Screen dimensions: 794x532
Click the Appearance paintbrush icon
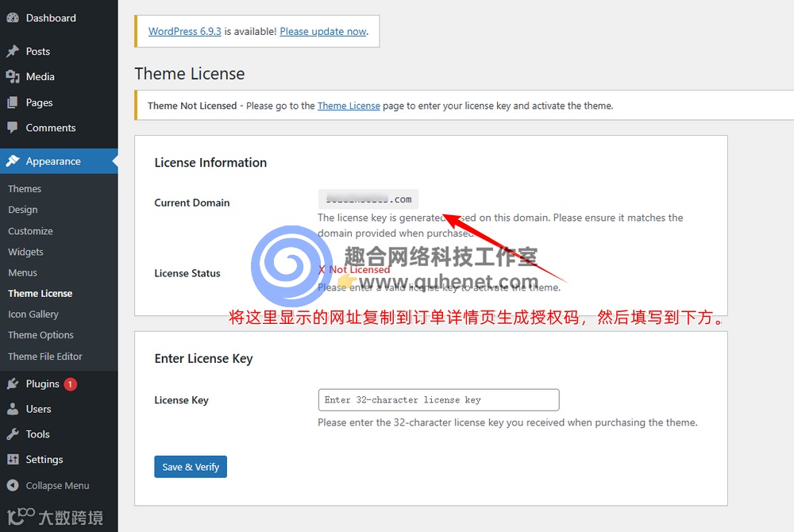pyautogui.click(x=13, y=161)
